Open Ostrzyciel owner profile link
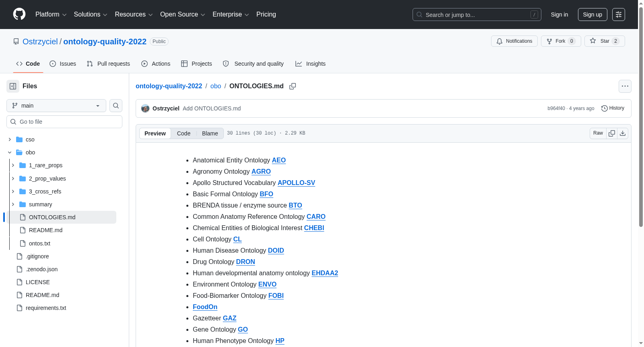The image size is (644, 347). (x=40, y=42)
